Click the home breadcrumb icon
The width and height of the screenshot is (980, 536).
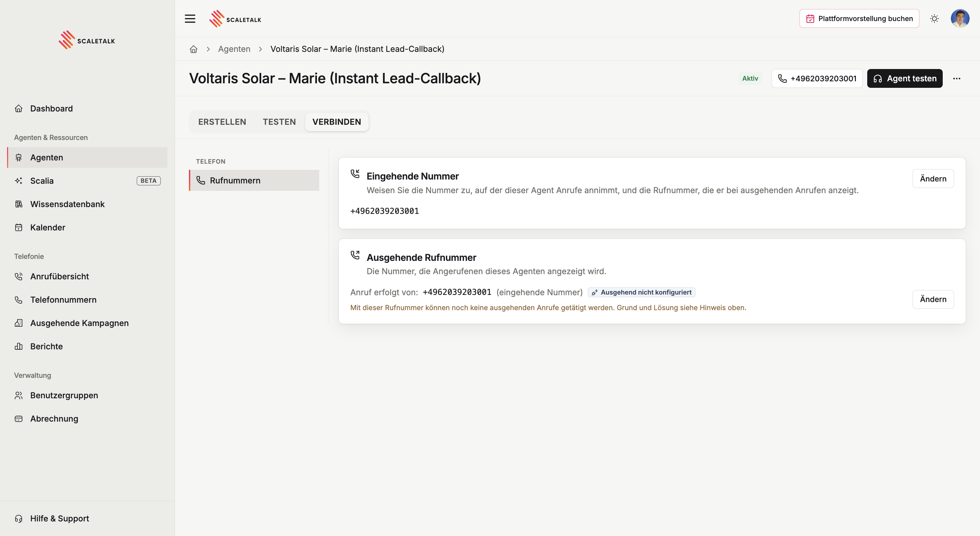click(194, 49)
